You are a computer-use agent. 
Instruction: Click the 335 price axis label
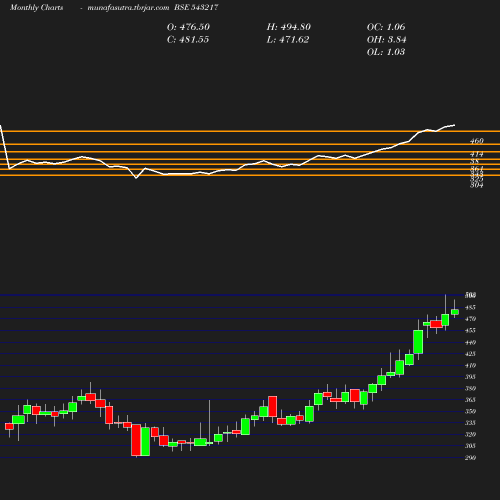(x=470, y=423)
